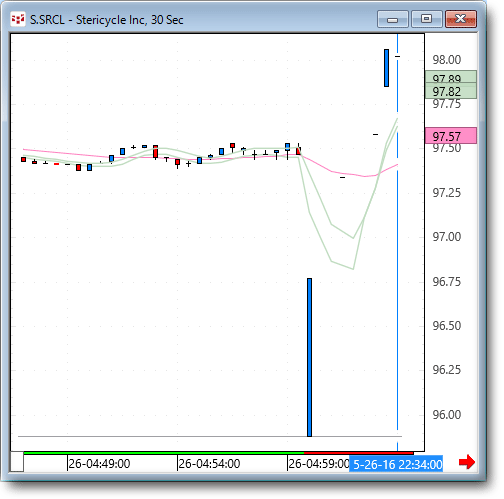Click the 96.25 price scale label
The width and height of the screenshot is (504, 499).
click(447, 369)
